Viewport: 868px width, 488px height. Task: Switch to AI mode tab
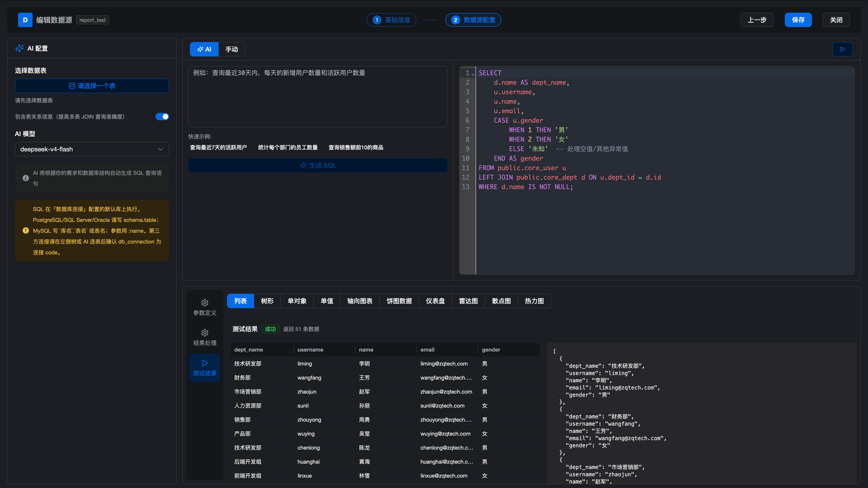(x=204, y=49)
